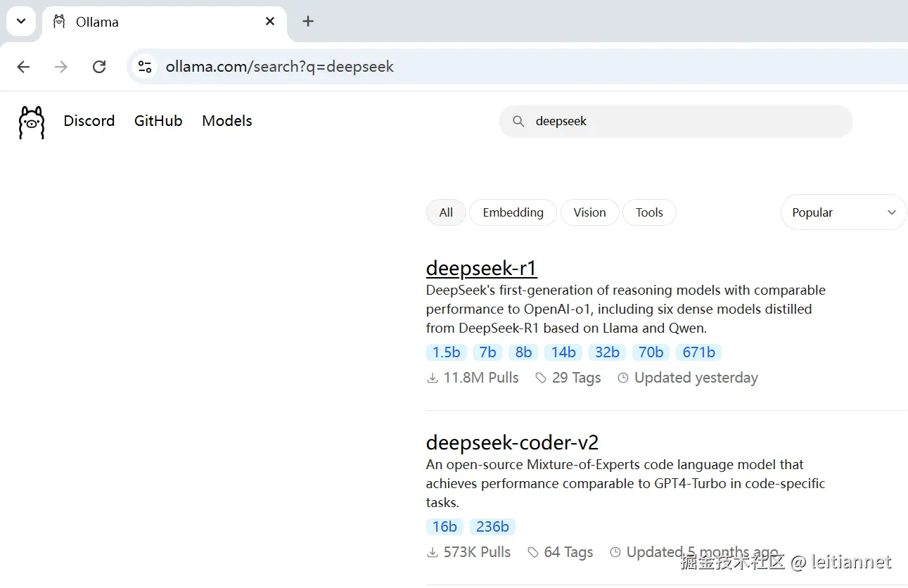This screenshot has height=588, width=908.
Task: Click the 1.5b size tag
Action: coord(447,352)
